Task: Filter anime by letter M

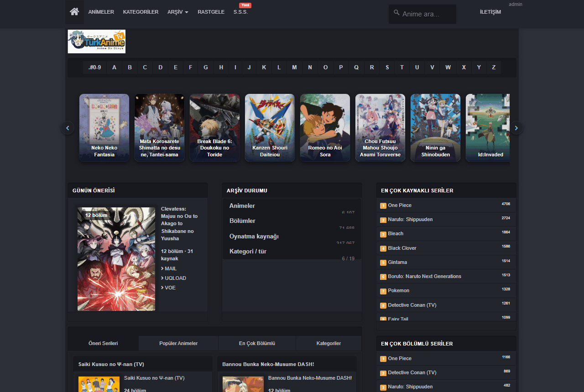Action: tap(294, 67)
